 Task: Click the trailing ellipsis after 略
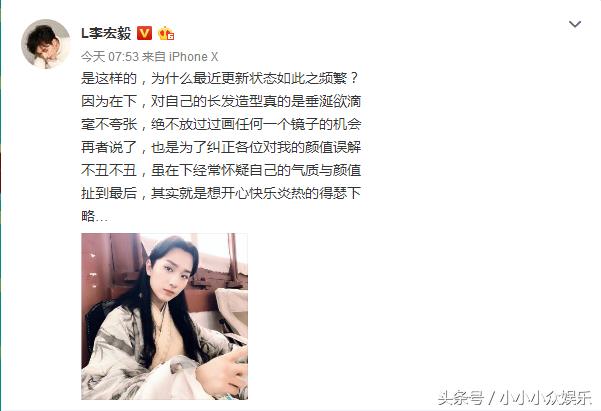point(102,218)
